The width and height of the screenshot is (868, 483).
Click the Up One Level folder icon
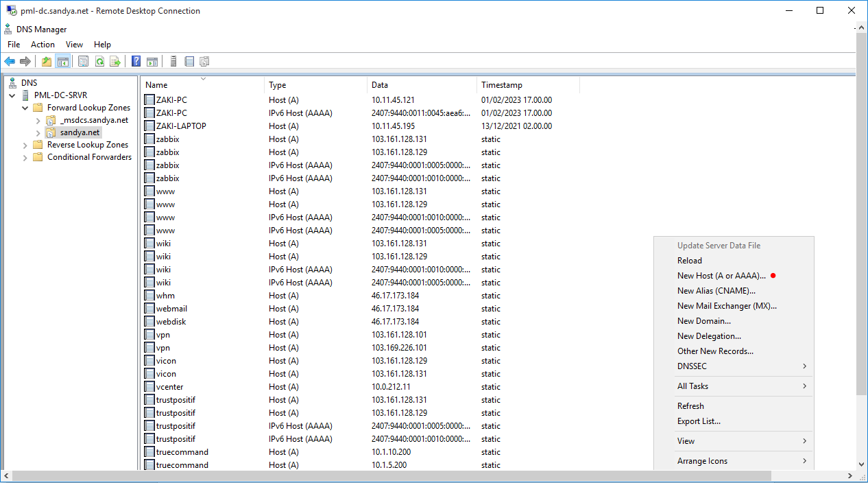pos(47,62)
